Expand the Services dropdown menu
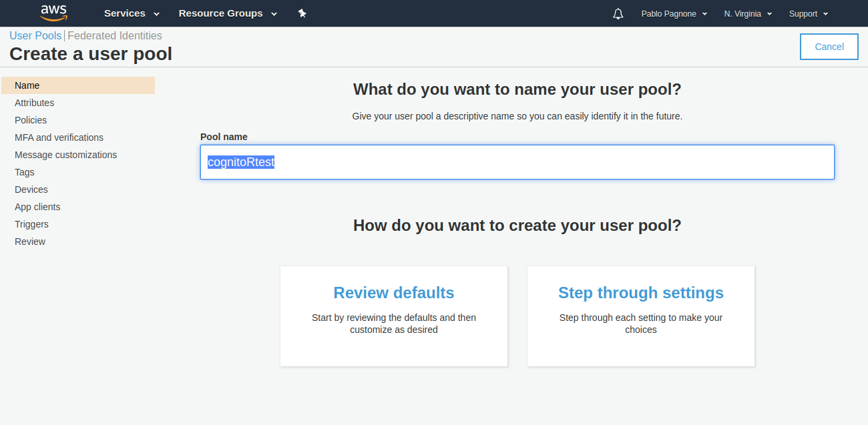This screenshot has height=425, width=868. (x=132, y=13)
